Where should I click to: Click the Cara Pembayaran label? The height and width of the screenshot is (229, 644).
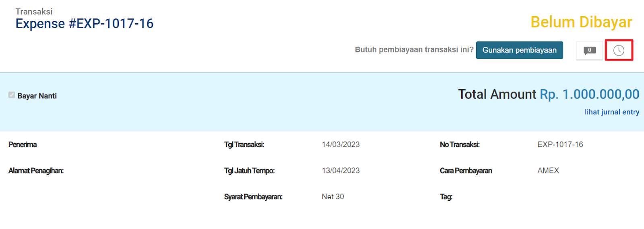[x=466, y=171]
